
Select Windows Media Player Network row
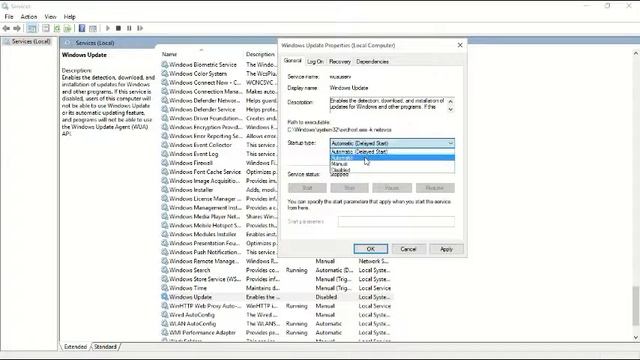219,217
